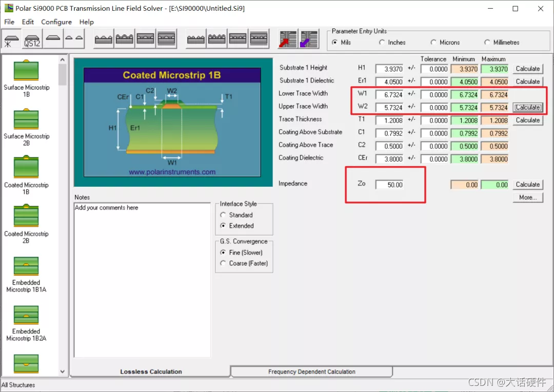Select Embedded Microstrip 1B1A structure
This screenshot has width=554, height=392.
pyautogui.click(x=26, y=275)
